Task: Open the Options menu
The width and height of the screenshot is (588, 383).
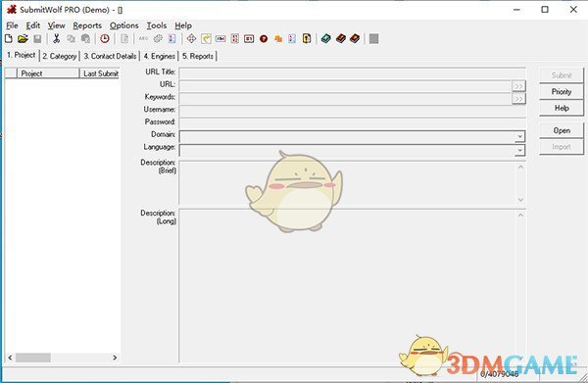Action: (123, 25)
